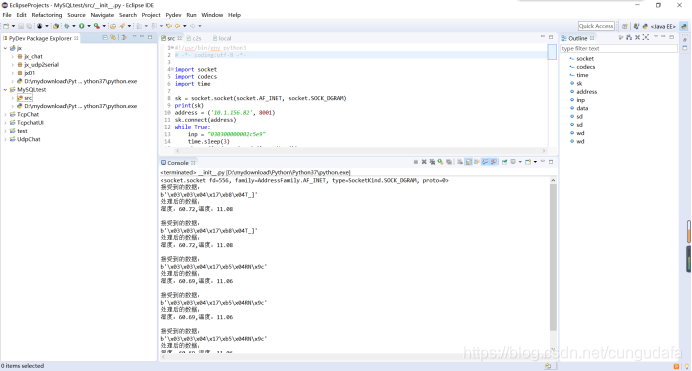
Task: Expand the TcpChat project node
Action: [5, 114]
